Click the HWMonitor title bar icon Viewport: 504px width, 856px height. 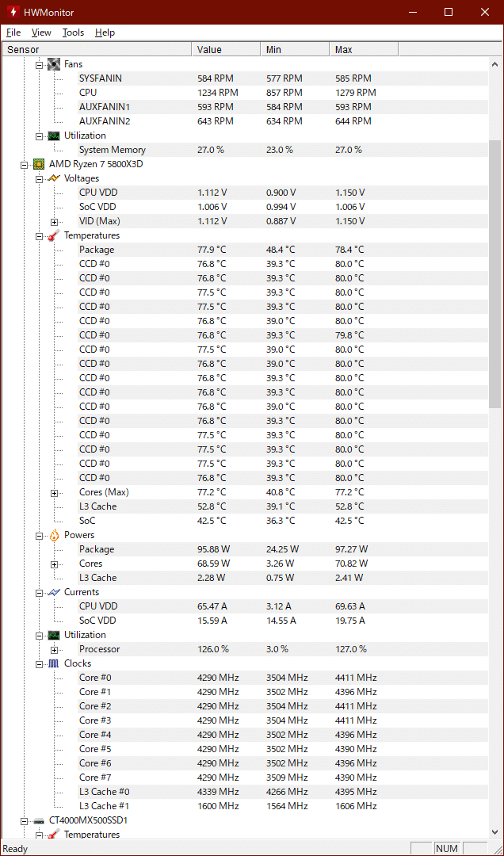13,12
